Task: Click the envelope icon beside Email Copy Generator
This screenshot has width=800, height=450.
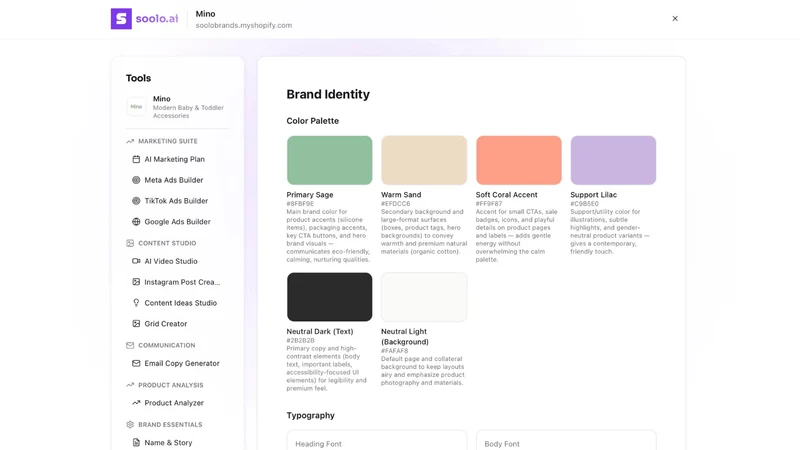Action: tap(136, 363)
